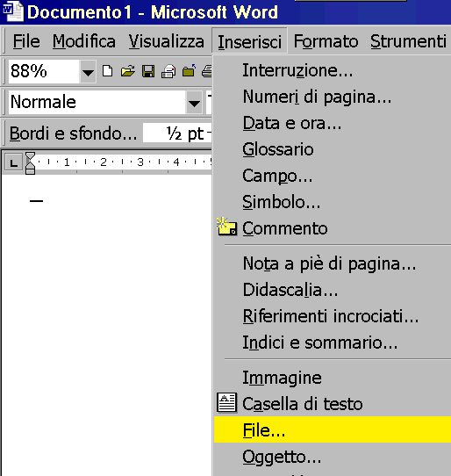
Task: Click in the white document page area
Action: coord(106,325)
